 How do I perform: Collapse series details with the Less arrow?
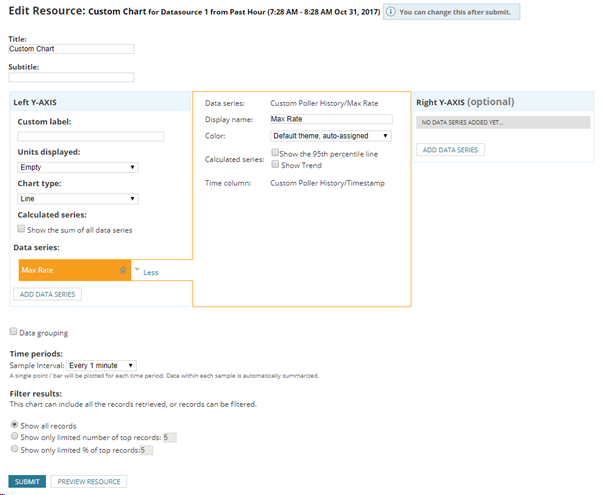[x=137, y=270]
